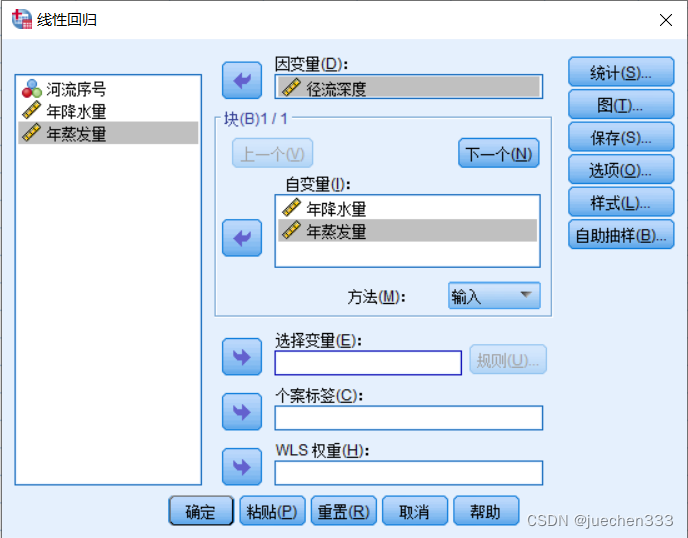Select 年降水量 in the 自变量 list
The width and height of the screenshot is (688, 538).
[x=408, y=208]
